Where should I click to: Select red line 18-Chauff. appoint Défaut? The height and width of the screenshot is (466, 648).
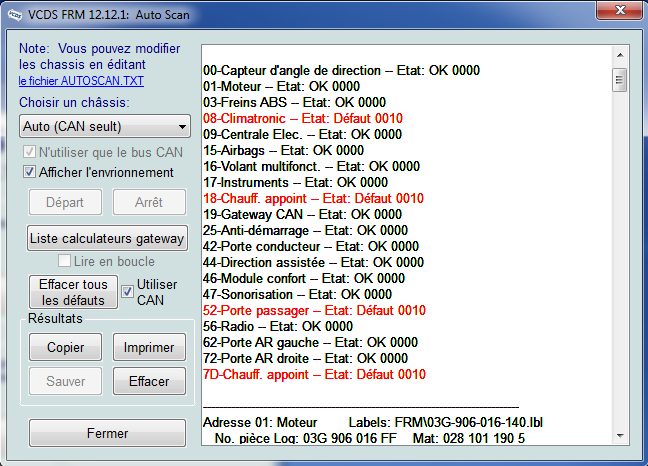(x=314, y=198)
